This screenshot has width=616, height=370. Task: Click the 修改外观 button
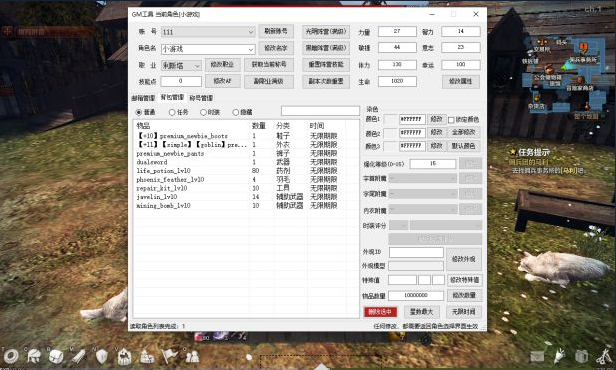click(x=464, y=259)
